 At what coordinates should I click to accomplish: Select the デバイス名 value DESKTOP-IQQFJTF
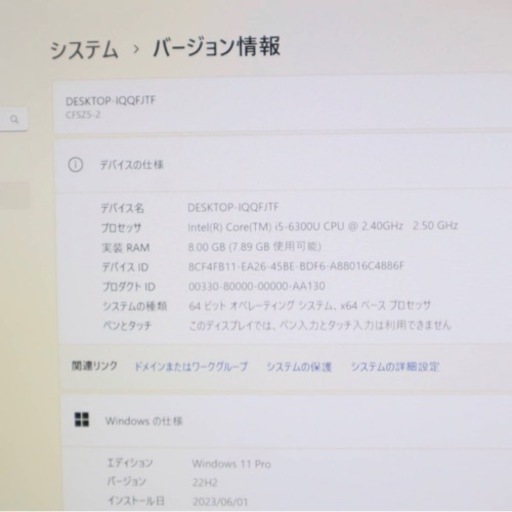coord(233,207)
